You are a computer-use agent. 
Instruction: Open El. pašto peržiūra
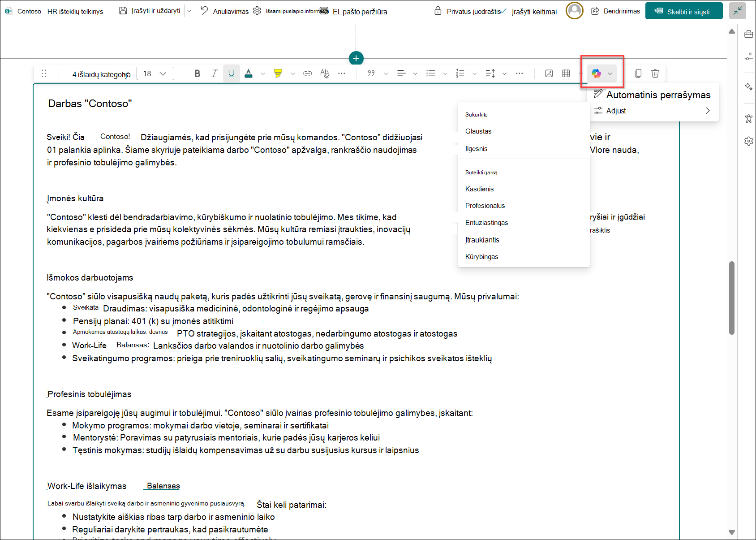[x=354, y=12]
